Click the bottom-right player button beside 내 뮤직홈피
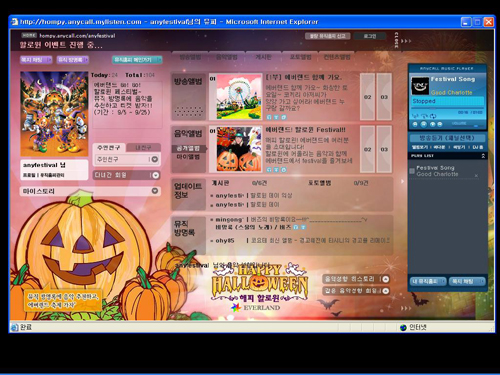 [467, 281]
